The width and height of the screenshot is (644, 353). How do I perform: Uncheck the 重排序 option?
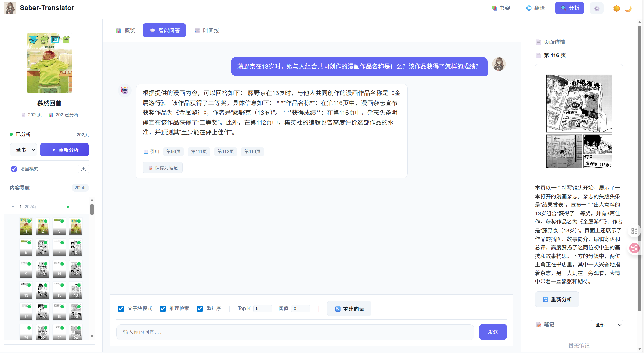(200, 308)
